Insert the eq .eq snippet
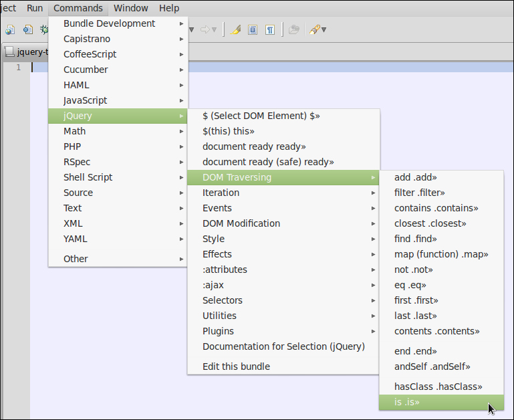This screenshot has height=420, width=514. tap(441, 285)
